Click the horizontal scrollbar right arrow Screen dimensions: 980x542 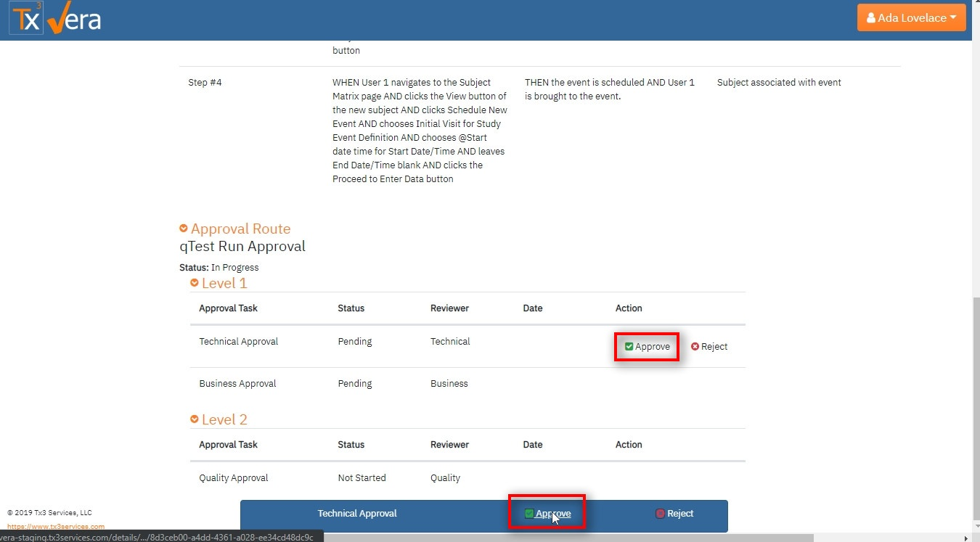(965, 538)
